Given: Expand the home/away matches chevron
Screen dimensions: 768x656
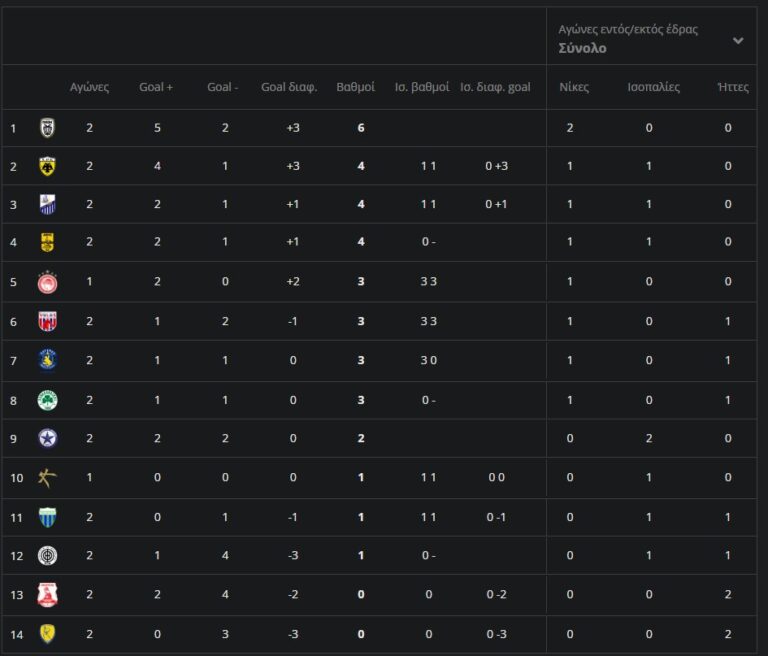Looking at the screenshot, I should coord(738,40).
